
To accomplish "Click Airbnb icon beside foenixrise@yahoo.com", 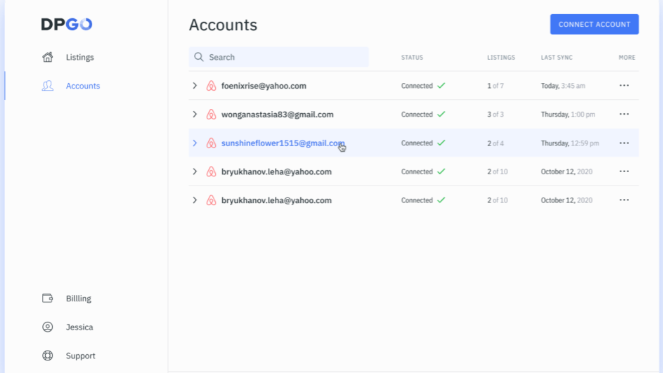I will tap(211, 86).
